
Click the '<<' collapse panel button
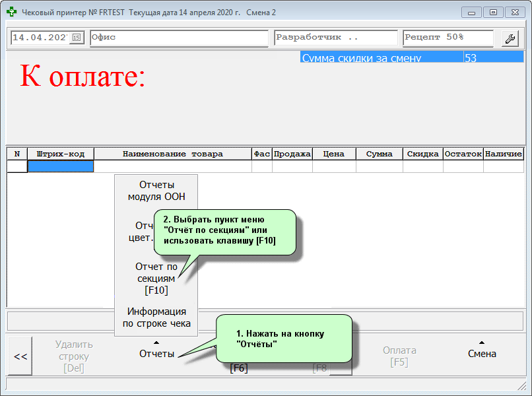point(20,356)
